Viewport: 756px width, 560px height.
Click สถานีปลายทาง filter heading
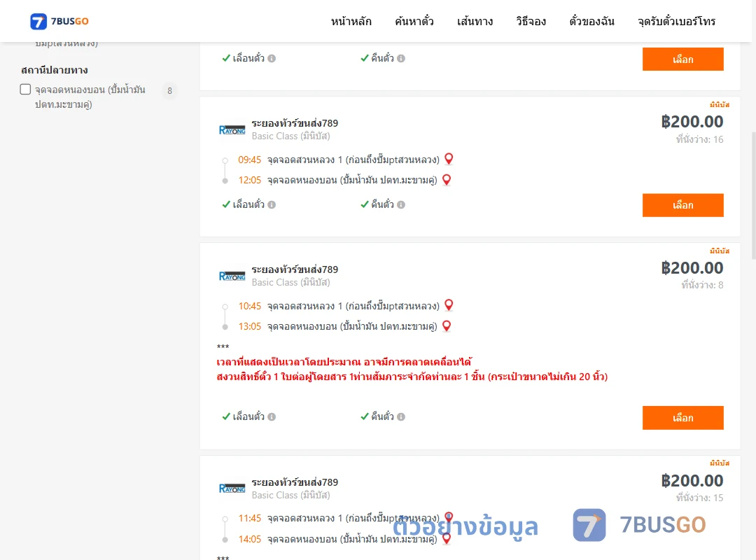(55, 71)
